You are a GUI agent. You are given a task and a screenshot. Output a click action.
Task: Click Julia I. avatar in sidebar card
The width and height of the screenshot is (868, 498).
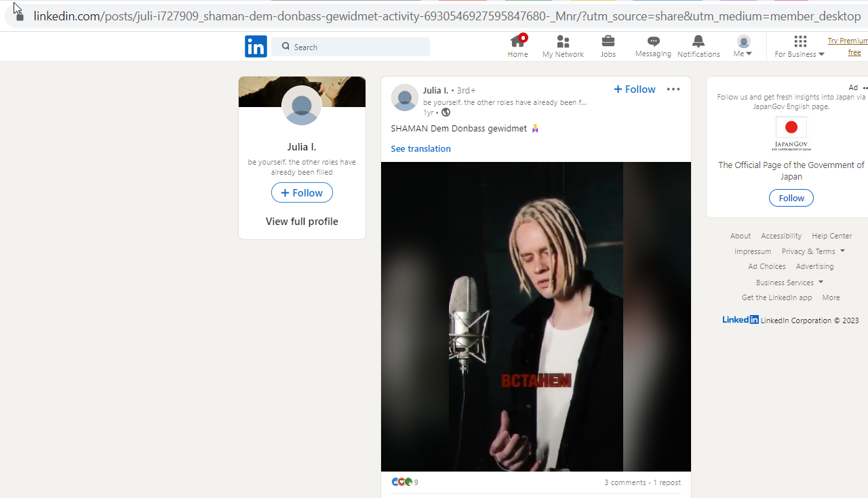tap(302, 105)
